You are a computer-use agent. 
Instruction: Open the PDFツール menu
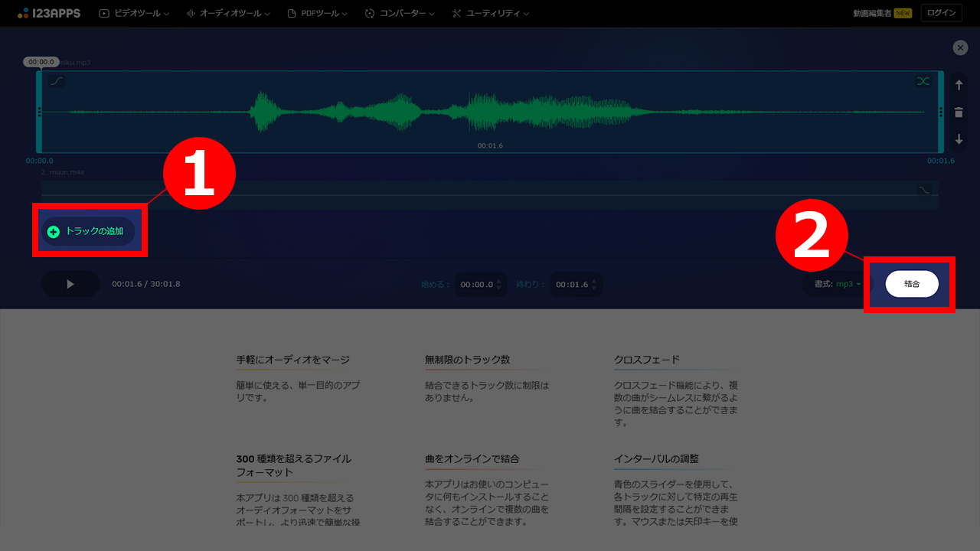tap(317, 14)
